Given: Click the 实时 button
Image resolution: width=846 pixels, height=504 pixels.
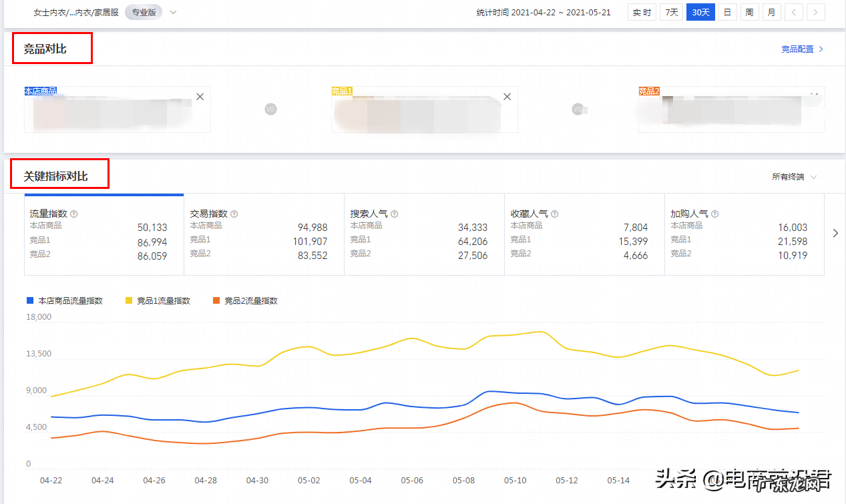Looking at the screenshot, I should 641,12.
